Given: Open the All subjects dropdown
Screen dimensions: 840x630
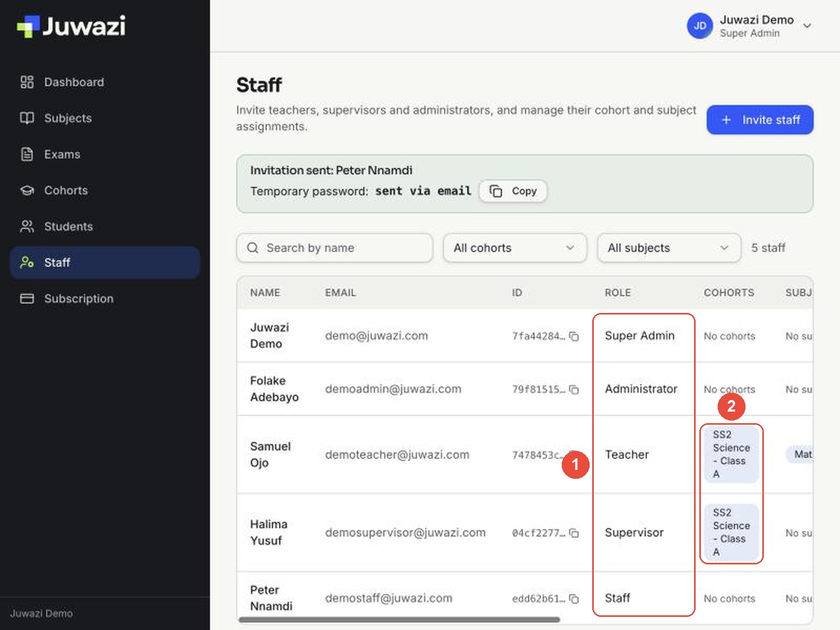Looking at the screenshot, I should coord(669,248).
